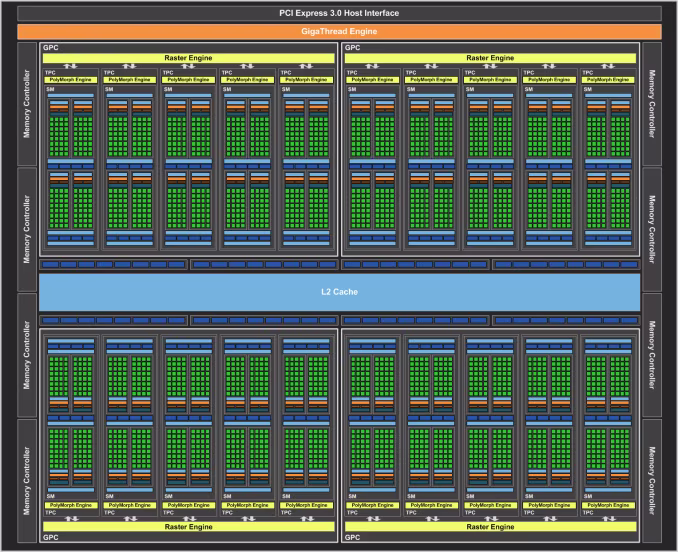This screenshot has width=678, height=552.
Task: Click the L2 Cache block
Action: [x=339, y=292]
